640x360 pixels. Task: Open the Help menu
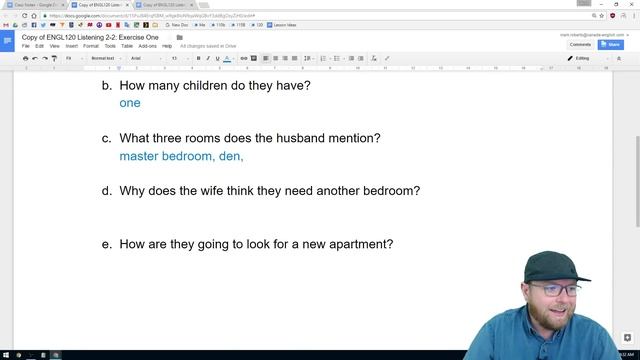[x=167, y=46]
